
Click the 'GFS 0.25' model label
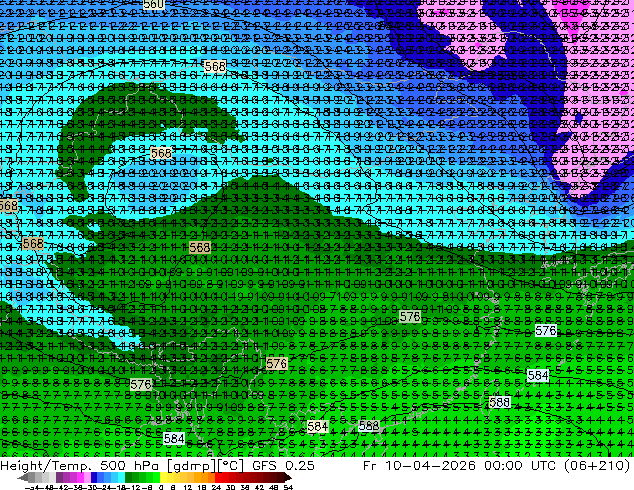[x=283, y=465]
